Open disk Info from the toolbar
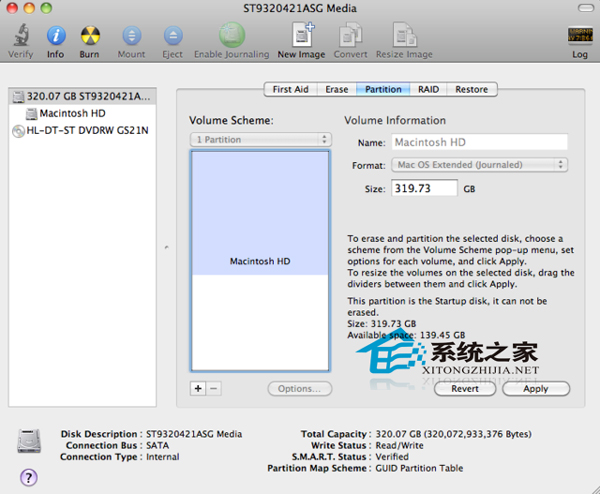The image size is (600, 494). click(x=55, y=38)
